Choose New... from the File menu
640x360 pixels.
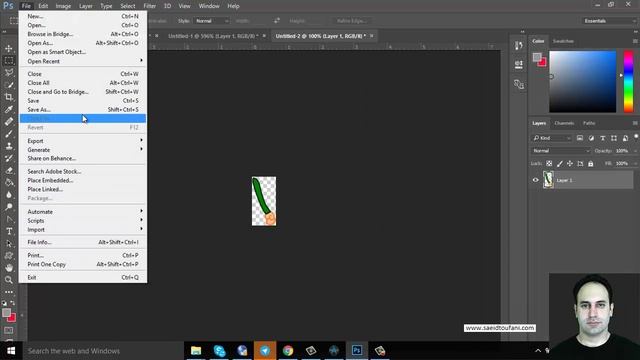[x=82, y=16]
